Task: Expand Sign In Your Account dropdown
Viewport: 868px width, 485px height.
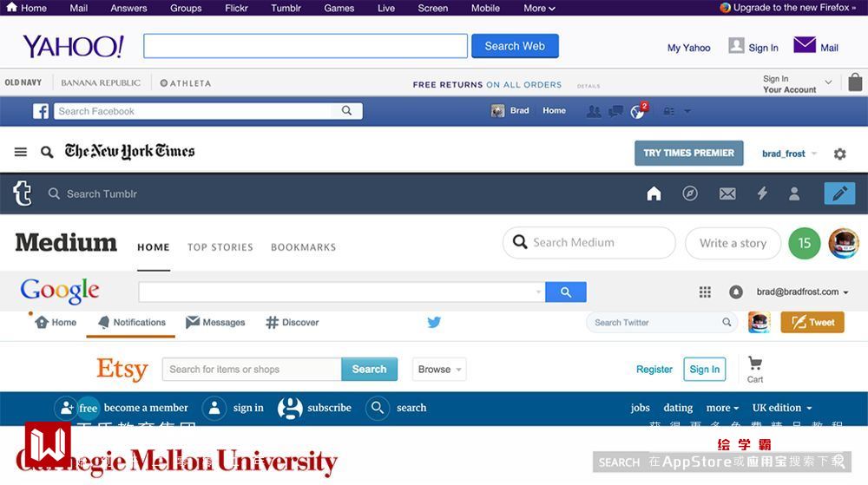Action: click(828, 82)
